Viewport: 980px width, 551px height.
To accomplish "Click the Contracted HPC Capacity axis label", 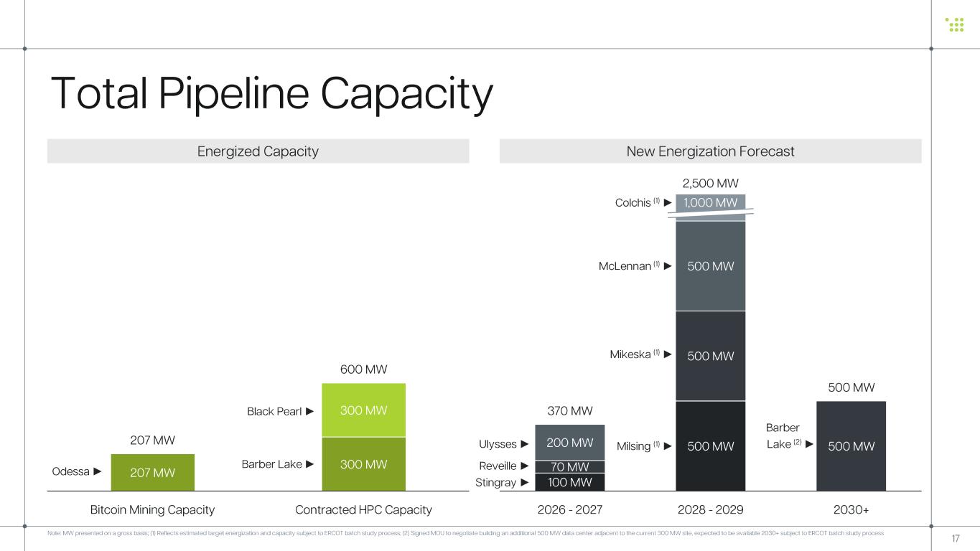I will [x=363, y=510].
